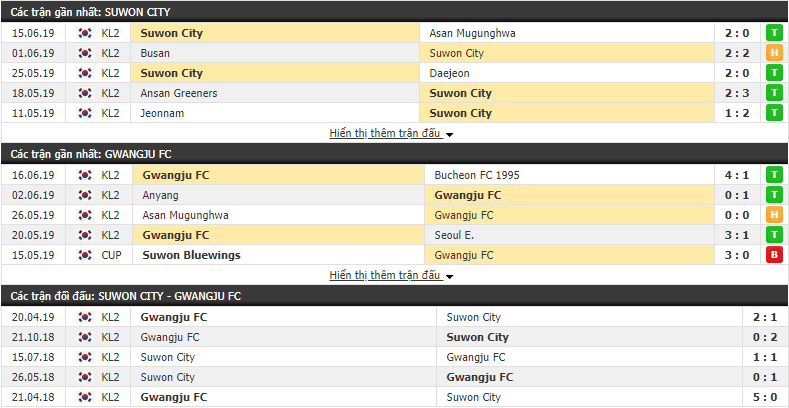This screenshot has height=408, width=789.
Task: Click the Korea flag beside CUP match
Action: tap(85, 255)
